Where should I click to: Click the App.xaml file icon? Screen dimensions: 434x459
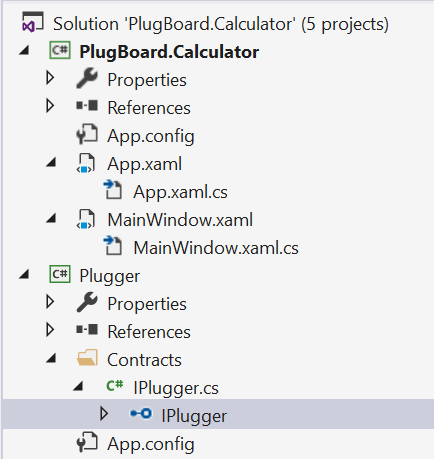point(86,163)
